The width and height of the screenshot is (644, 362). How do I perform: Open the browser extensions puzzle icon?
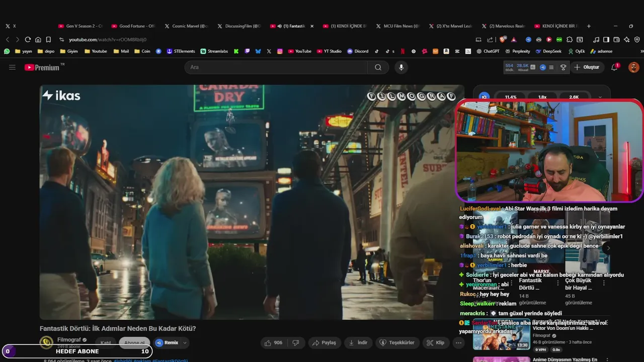click(x=570, y=40)
